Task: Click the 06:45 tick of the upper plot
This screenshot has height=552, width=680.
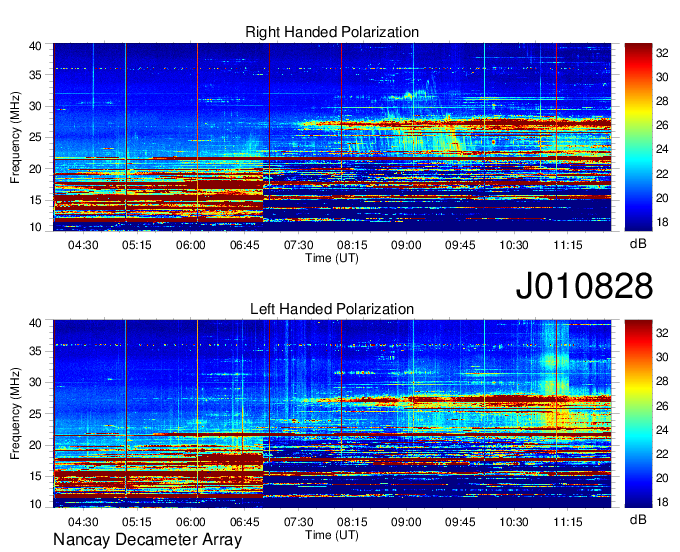Action: pyautogui.click(x=245, y=245)
